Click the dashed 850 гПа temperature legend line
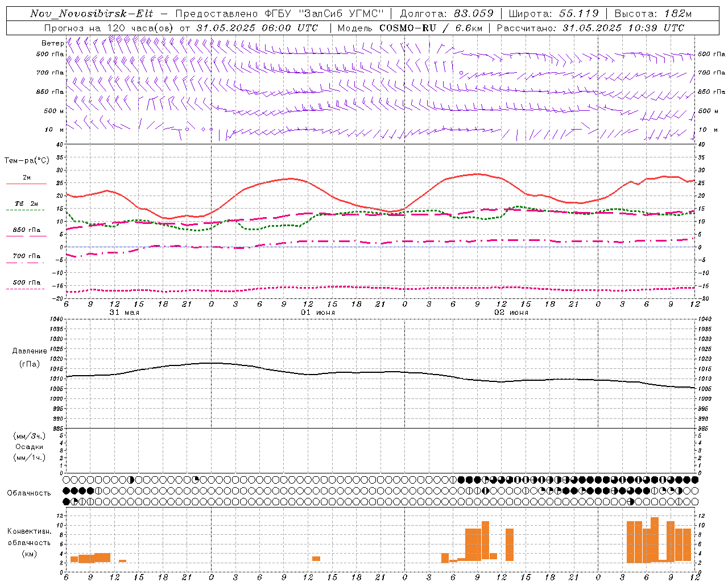Screen dimensions: 728x582 (x=25, y=236)
